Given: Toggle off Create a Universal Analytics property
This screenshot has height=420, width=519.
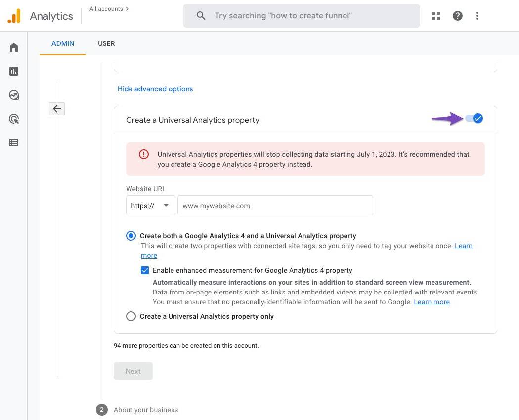Looking at the screenshot, I should click(474, 119).
